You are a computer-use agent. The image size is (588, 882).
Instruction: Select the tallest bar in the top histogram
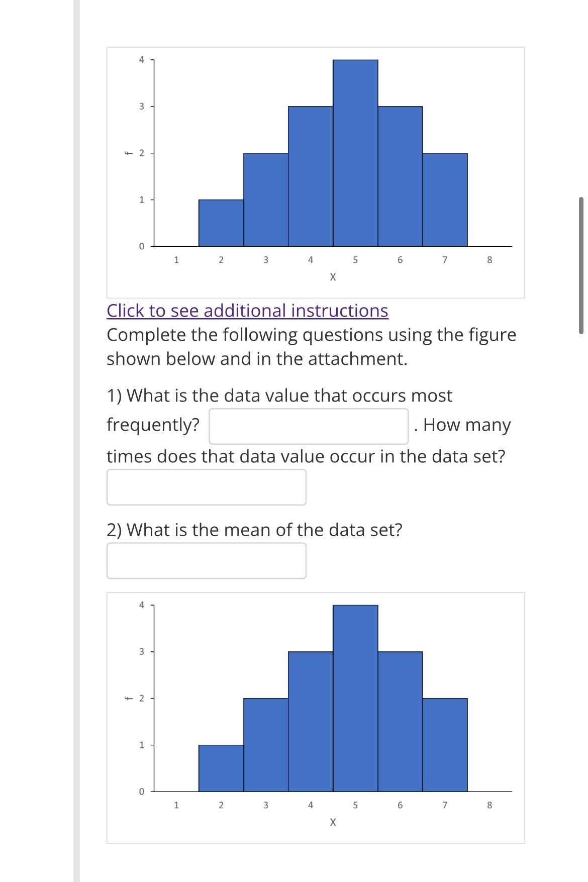point(355,151)
